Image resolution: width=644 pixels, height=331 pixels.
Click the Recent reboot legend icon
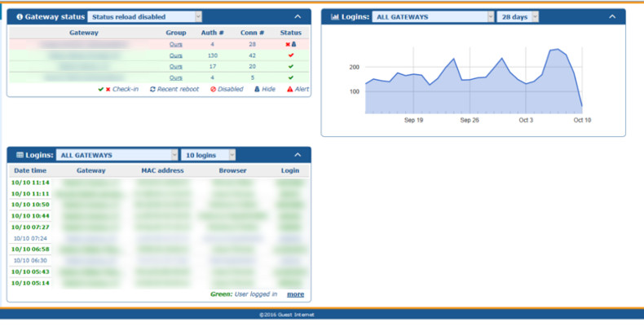[152, 89]
